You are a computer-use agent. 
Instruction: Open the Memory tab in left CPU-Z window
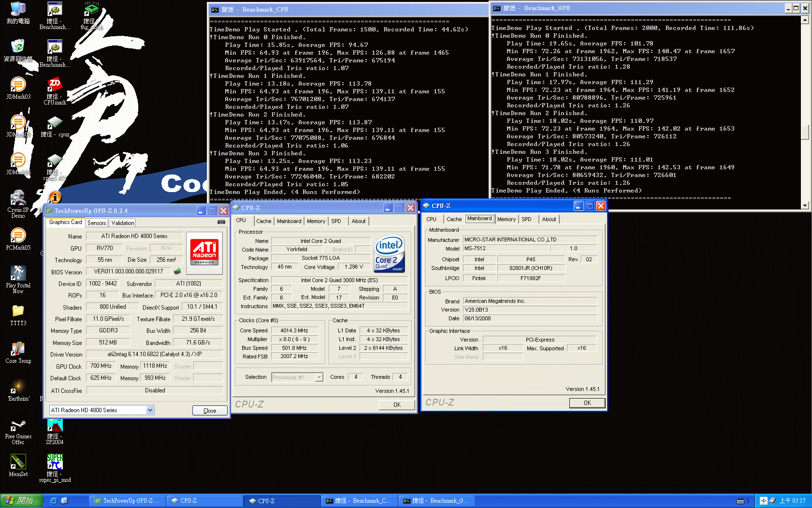pyautogui.click(x=316, y=221)
